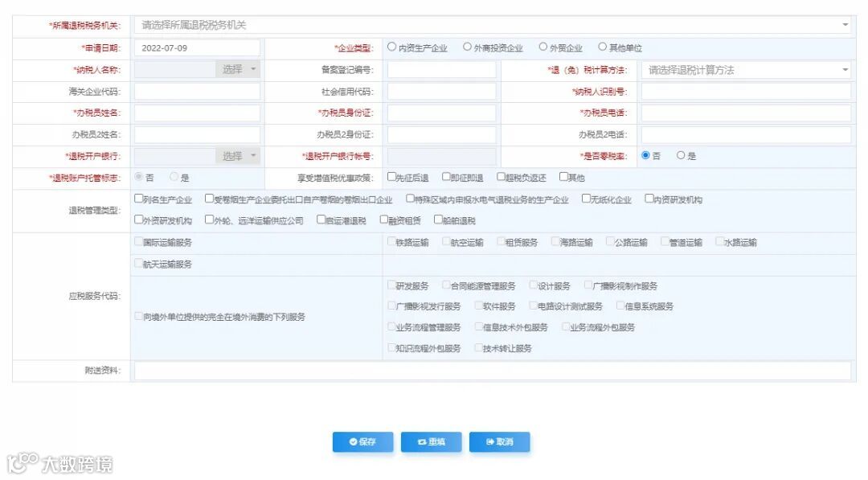Click the 办税员姓名 input field
Image resolution: width=868 pixels, height=480 pixels.
click(x=197, y=113)
